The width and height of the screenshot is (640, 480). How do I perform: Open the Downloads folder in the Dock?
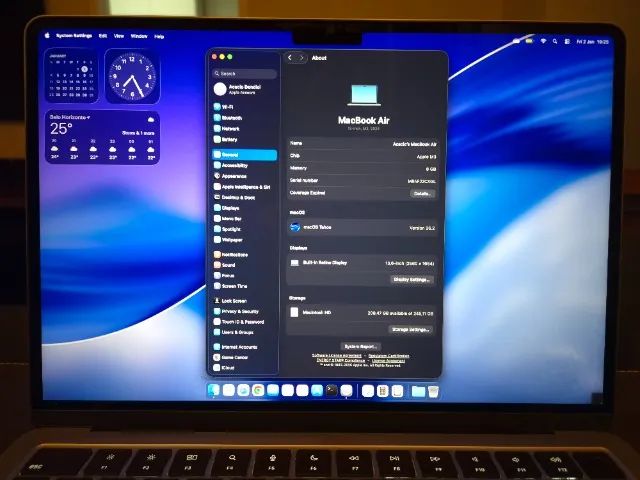tap(418, 391)
